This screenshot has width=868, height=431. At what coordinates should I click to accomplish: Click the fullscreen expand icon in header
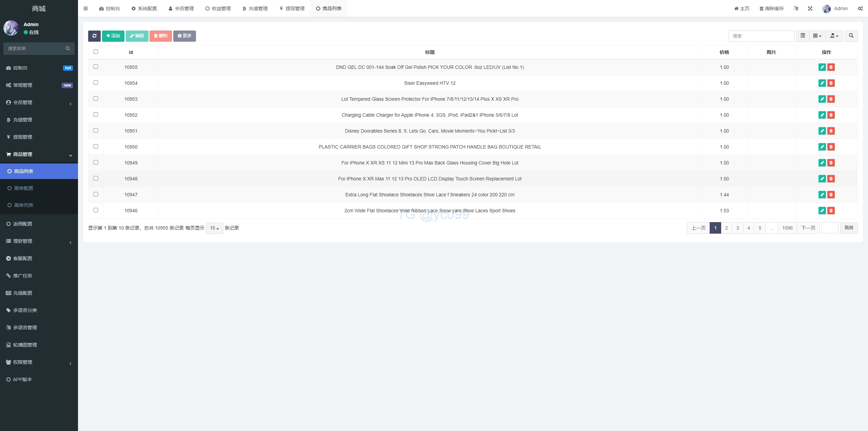click(810, 8)
